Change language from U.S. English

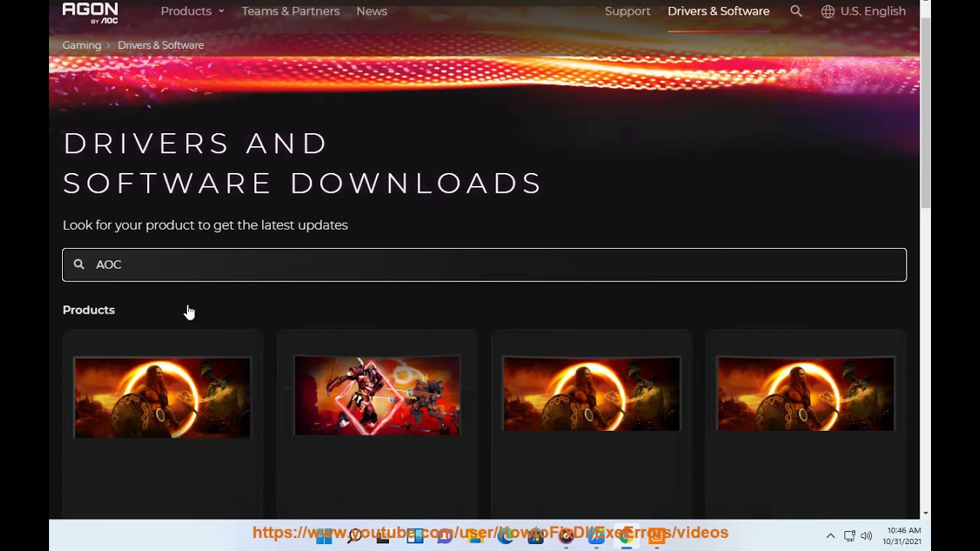pyautogui.click(x=873, y=11)
